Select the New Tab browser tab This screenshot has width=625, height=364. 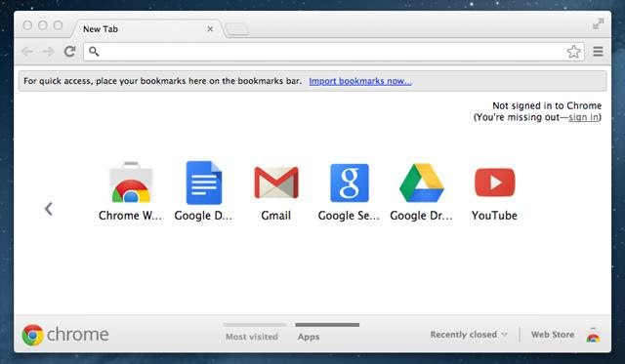click(x=147, y=28)
